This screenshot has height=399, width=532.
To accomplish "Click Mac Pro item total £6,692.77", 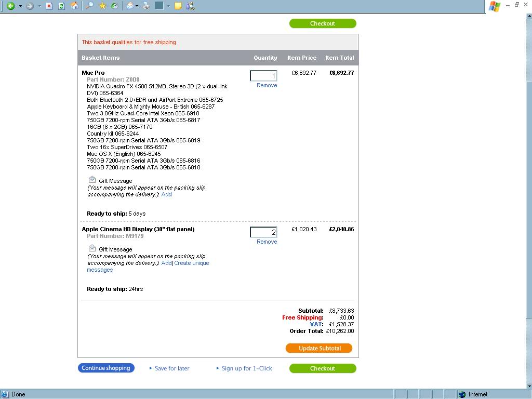I will pos(342,73).
